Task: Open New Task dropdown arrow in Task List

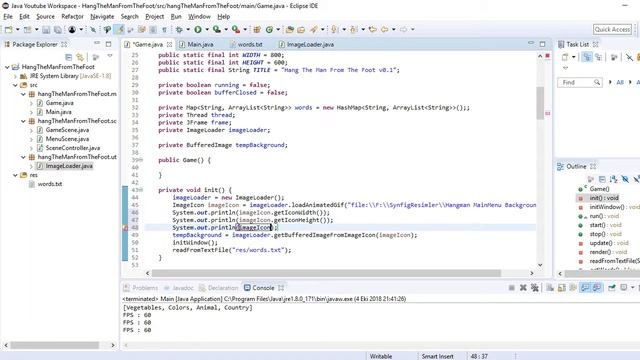Action: point(573,57)
